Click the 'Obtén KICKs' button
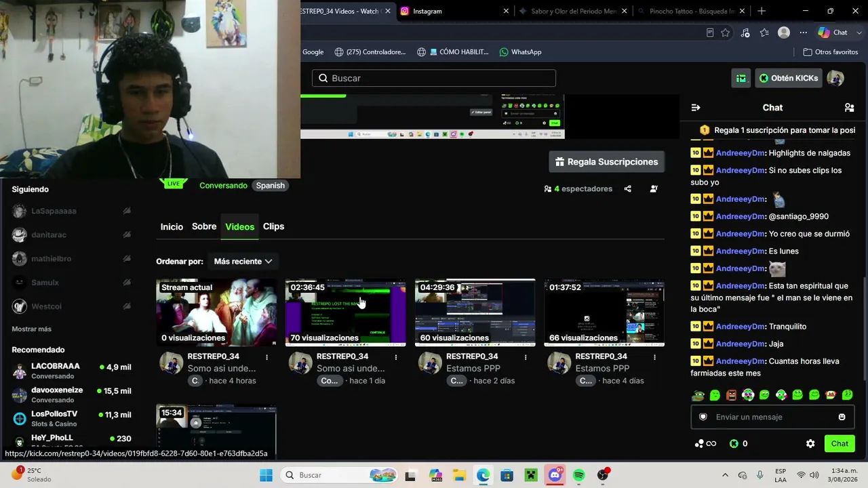The width and height of the screenshot is (868, 488). tap(789, 78)
